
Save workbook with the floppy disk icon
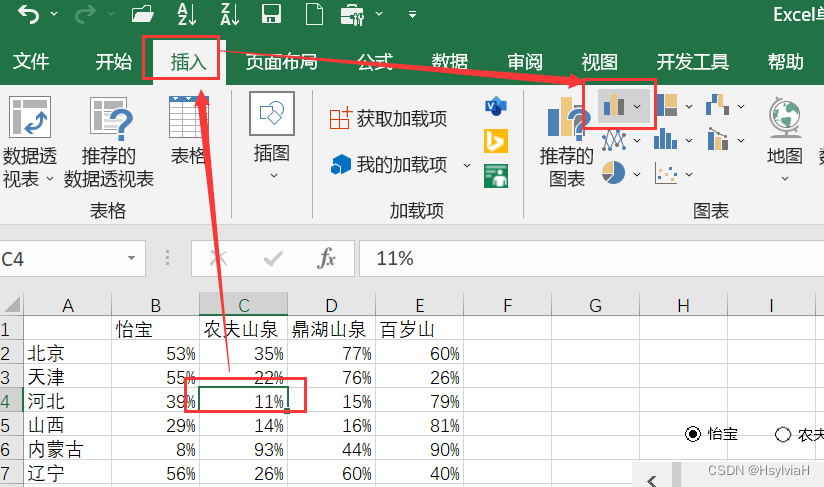(x=271, y=14)
